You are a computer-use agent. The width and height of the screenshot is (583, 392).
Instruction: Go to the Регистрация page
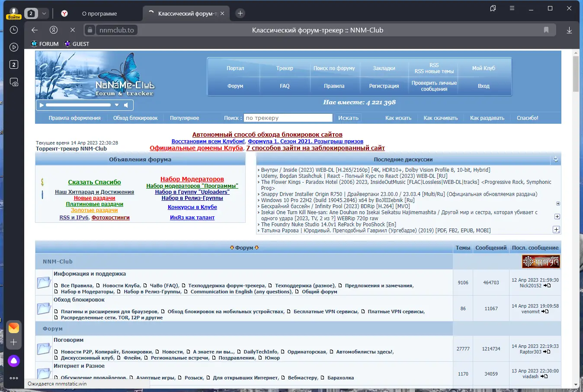[384, 86]
